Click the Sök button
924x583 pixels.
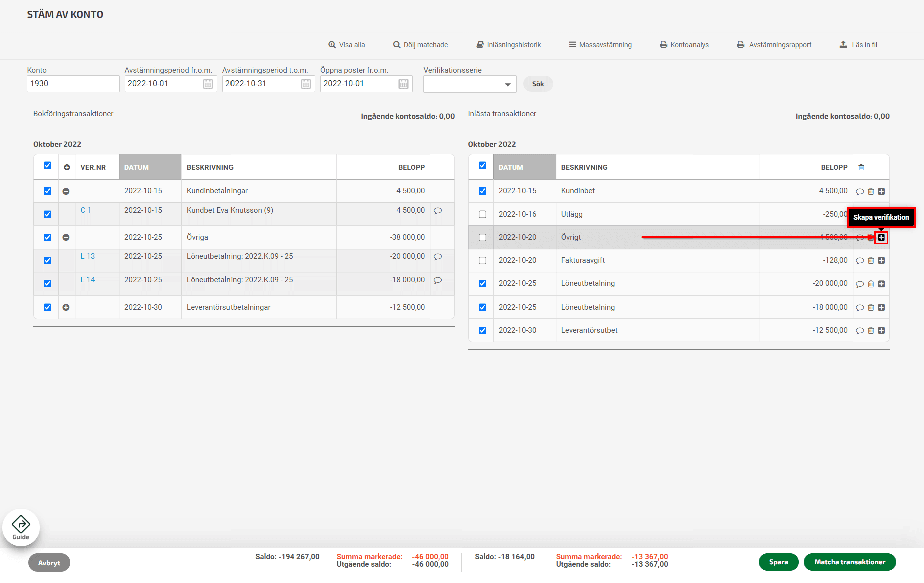[538, 84]
